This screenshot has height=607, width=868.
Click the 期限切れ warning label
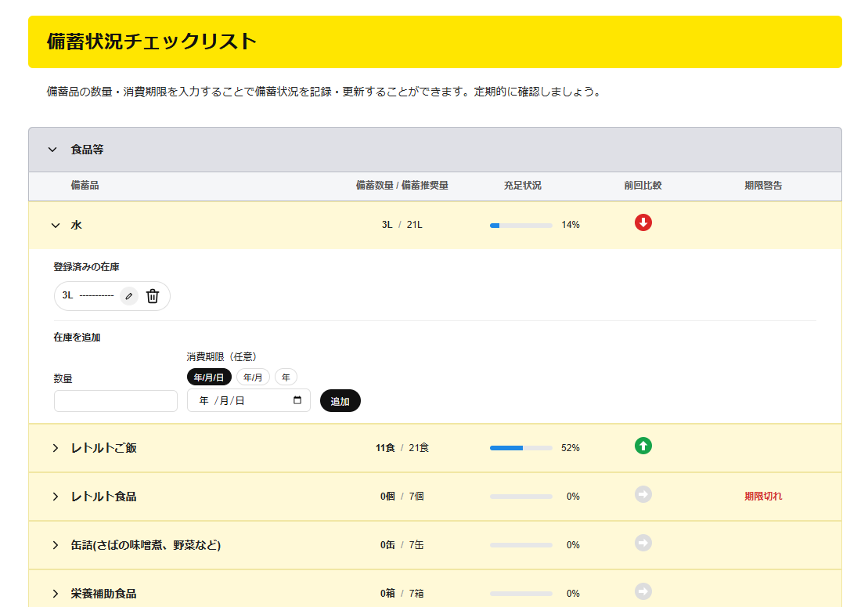pyautogui.click(x=762, y=496)
